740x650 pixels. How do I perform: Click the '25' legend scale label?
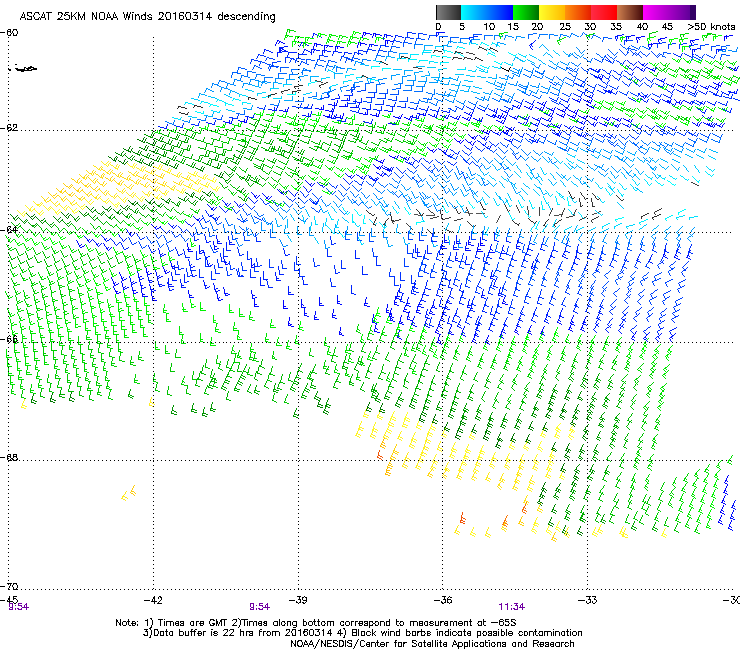click(x=565, y=26)
